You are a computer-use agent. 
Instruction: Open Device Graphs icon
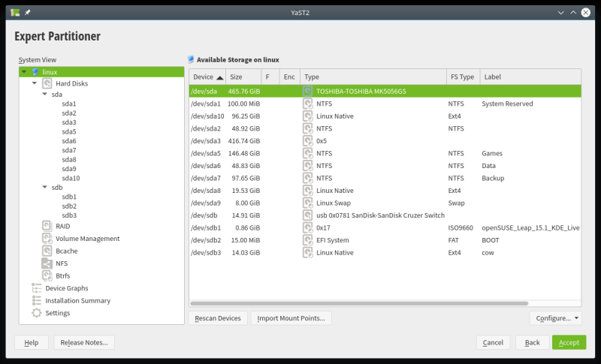pos(37,288)
